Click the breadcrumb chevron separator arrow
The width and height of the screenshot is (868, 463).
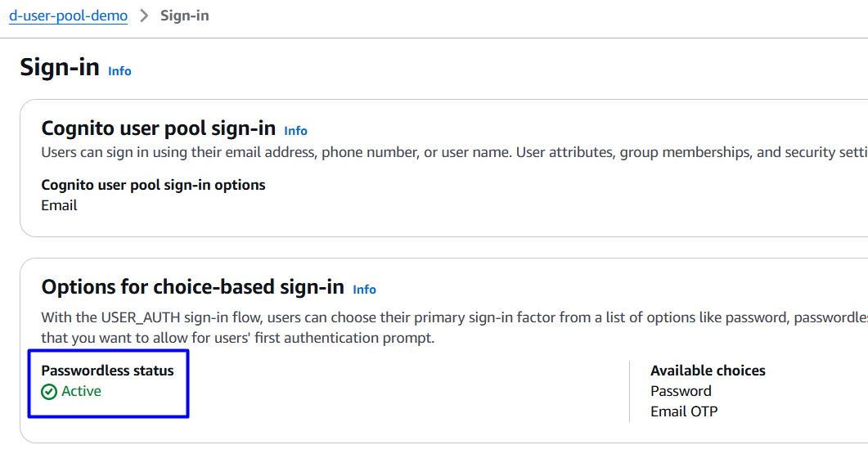(x=144, y=16)
